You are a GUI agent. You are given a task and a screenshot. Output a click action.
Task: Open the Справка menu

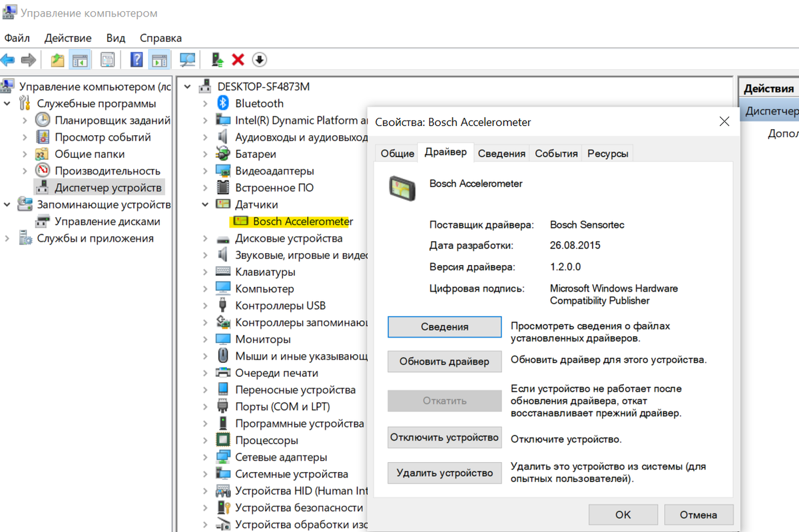[x=160, y=38]
